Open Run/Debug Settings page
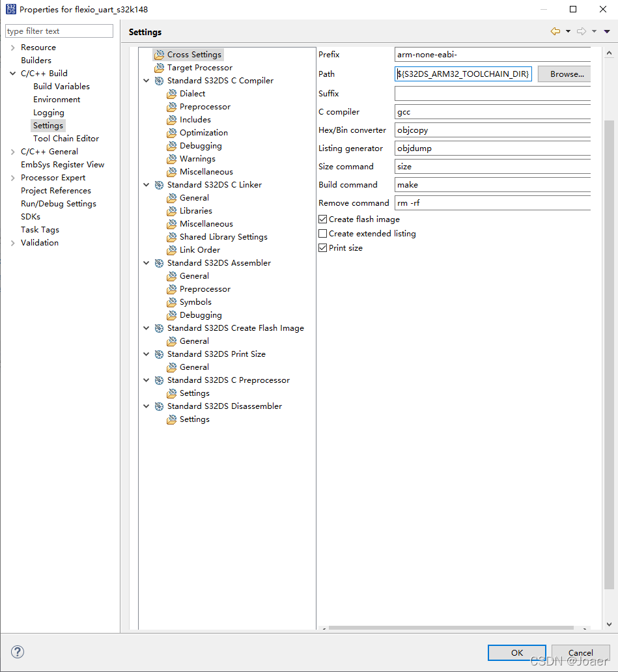 click(59, 204)
